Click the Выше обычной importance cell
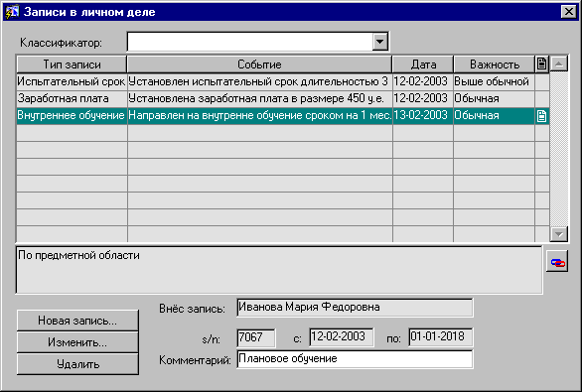The width and height of the screenshot is (582, 392). (494, 81)
